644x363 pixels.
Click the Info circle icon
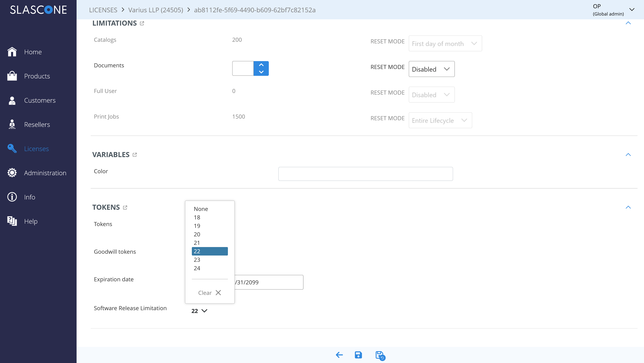(x=12, y=197)
